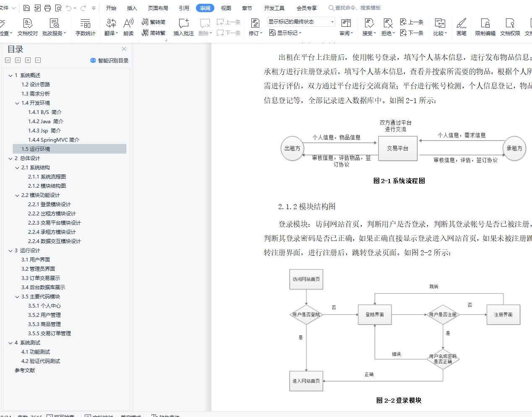The width and height of the screenshot is (532, 417).
Task: Click the up-arrow level icon in 目录 panel
Action: point(18,60)
